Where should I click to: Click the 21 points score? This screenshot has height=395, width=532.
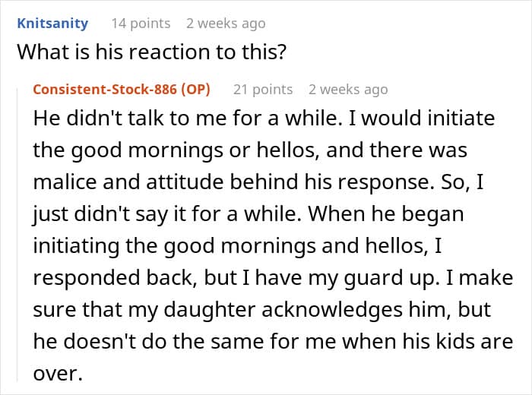point(263,90)
